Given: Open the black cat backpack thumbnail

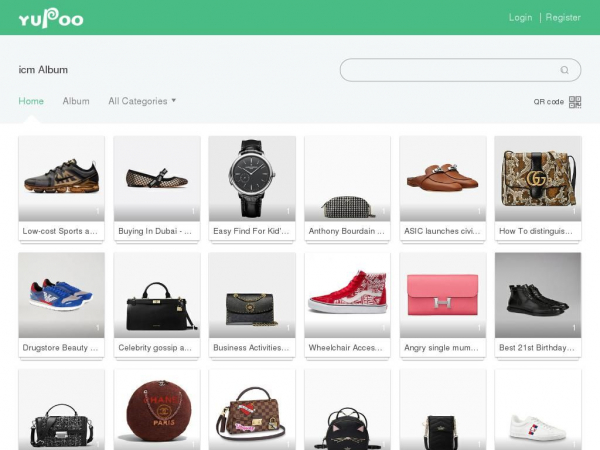Looking at the screenshot, I should click(347, 409).
